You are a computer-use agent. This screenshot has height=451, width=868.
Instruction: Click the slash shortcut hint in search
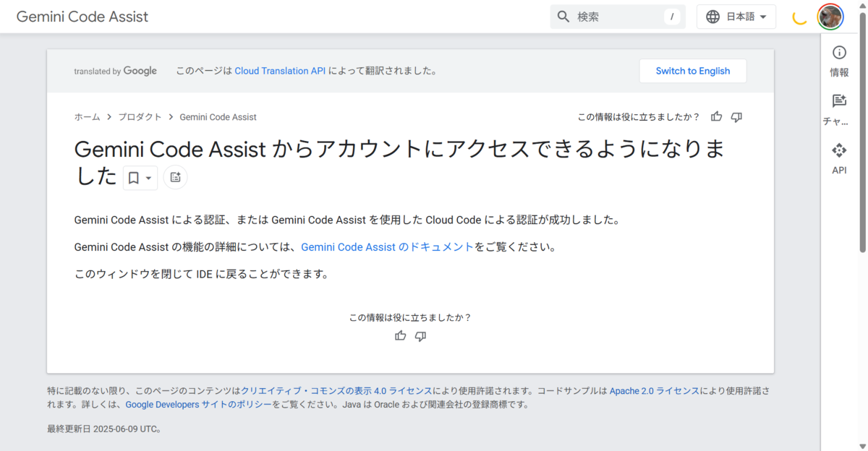point(672,17)
